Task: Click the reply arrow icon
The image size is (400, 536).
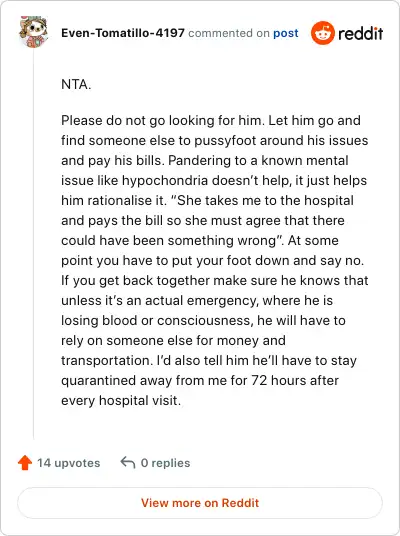Action: click(128, 463)
